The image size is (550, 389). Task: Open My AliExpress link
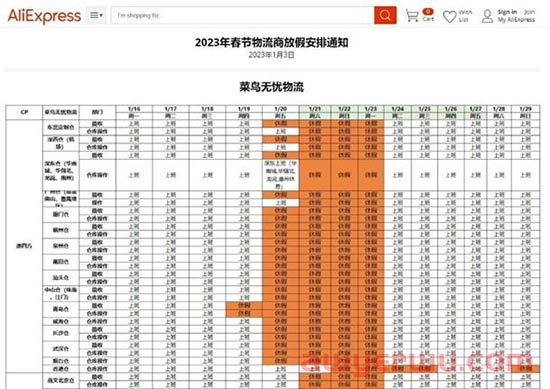point(516,20)
